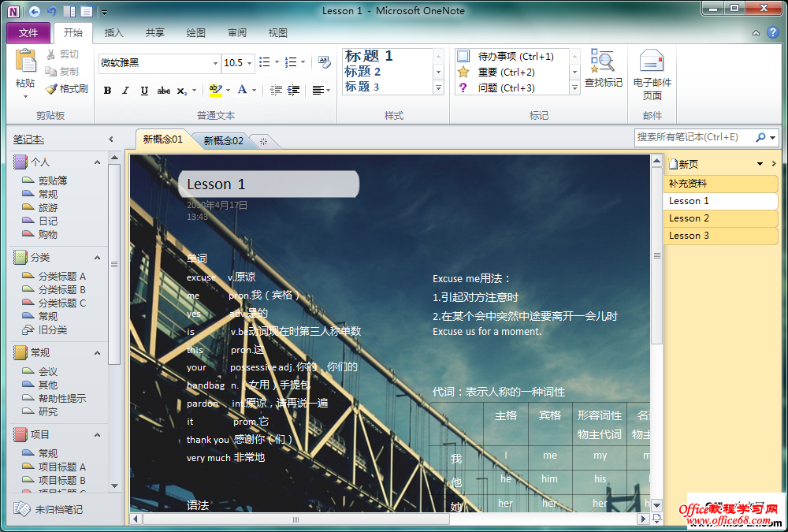The height and width of the screenshot is (532, 788).
Task: Toggle the To Do (待办事项) checkbox tag
Action: [x=463, y=57]
